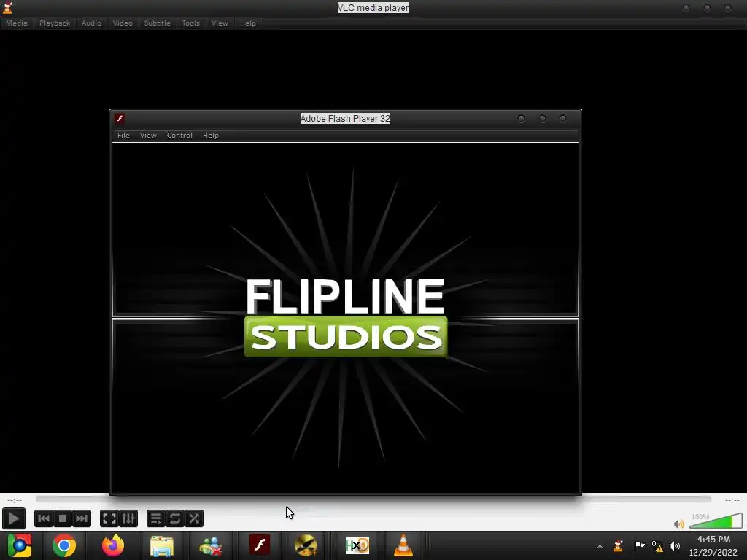This screenshot has height=560, width=747.
Task: Adjust the VLC volume slider
Action: (716, 521)
